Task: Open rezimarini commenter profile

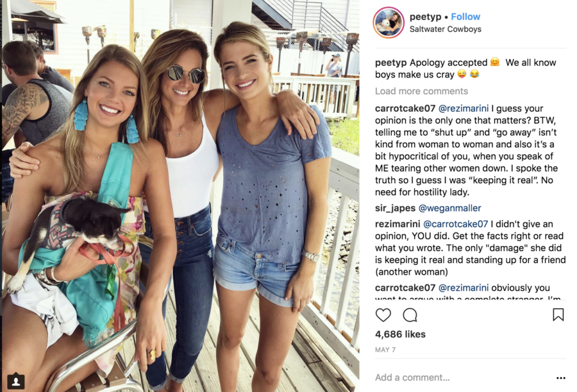Action: [397, 224]
